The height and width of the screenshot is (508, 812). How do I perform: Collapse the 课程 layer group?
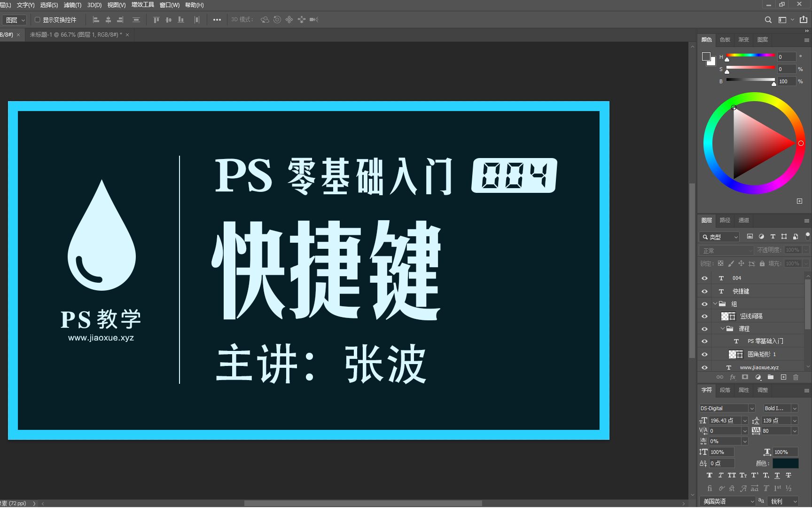[723, 329]
